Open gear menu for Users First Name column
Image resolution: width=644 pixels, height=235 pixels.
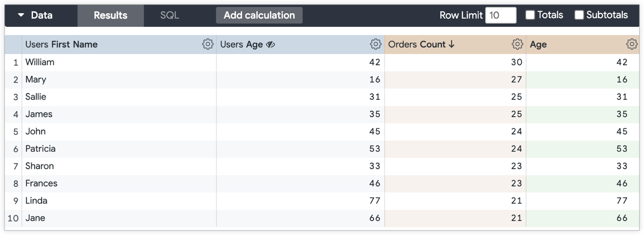click(x=208, y=44)
